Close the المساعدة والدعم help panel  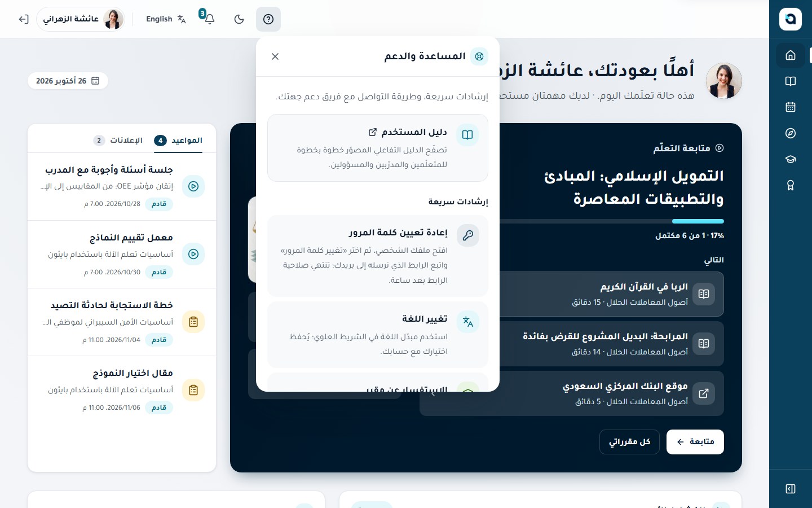click(275, 56)
